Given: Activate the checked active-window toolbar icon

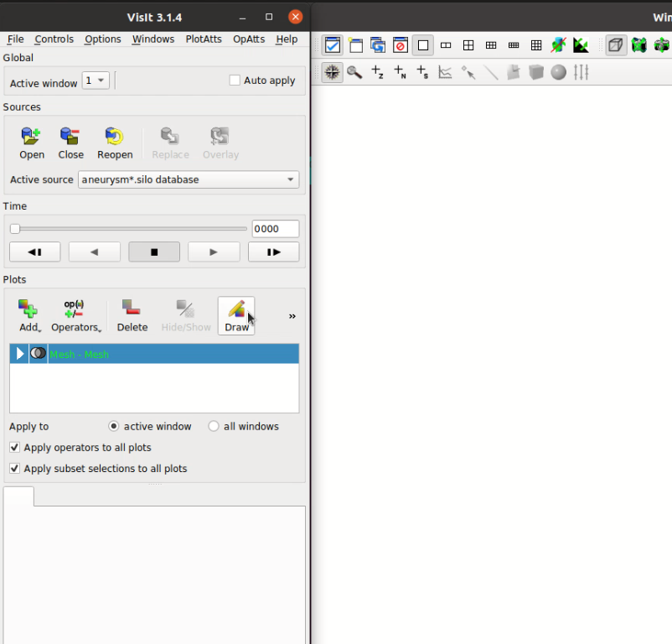Looking at the screenshot, I should pos(333,45).
